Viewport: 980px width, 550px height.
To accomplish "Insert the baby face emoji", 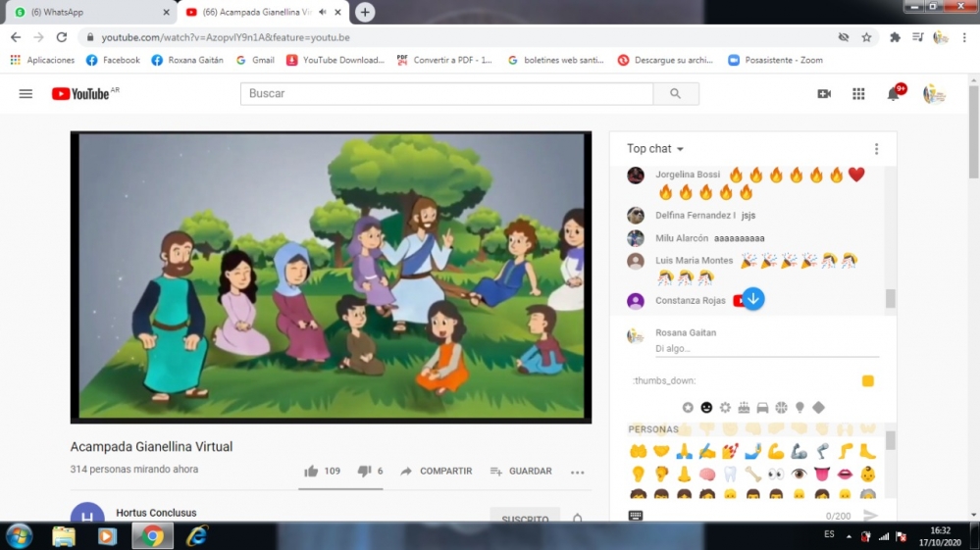I will pos(867,474).
